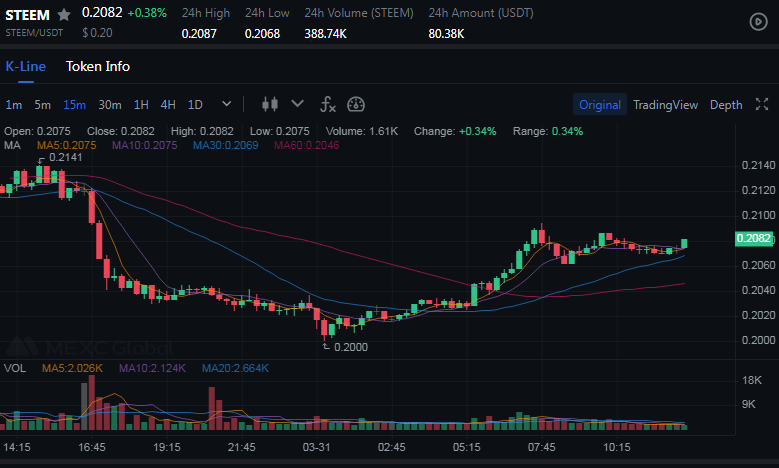Image resolution: width=779 pixels, height=468 pixels.
Task: Click the STEEM/USDT pair label
Action: point(34,33)
